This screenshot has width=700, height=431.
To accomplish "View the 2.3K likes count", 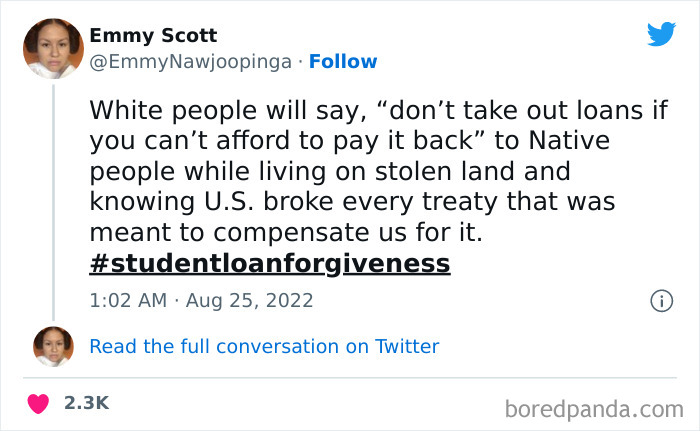I will pyautogui.click(x=86, y=403).
